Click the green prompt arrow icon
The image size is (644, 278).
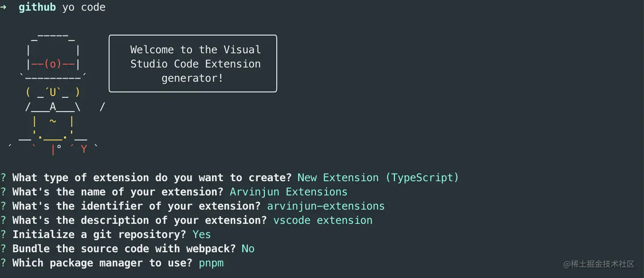tap(3, 8)
